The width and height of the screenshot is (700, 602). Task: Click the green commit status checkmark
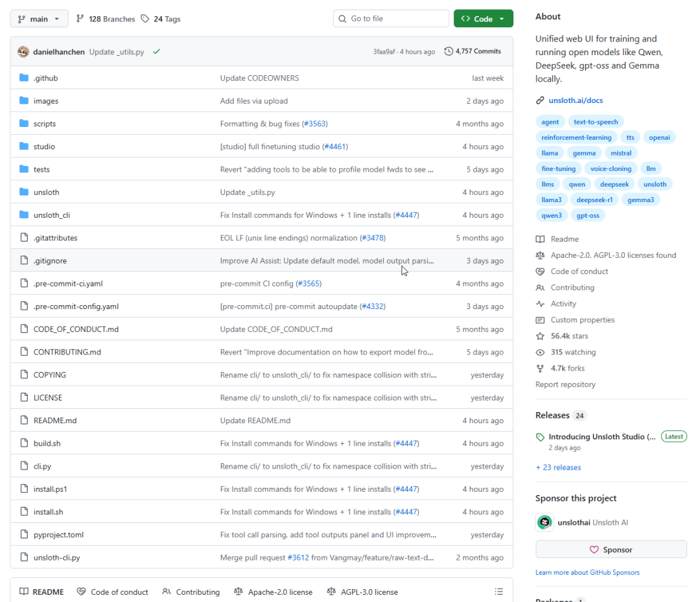click(156, 52)
